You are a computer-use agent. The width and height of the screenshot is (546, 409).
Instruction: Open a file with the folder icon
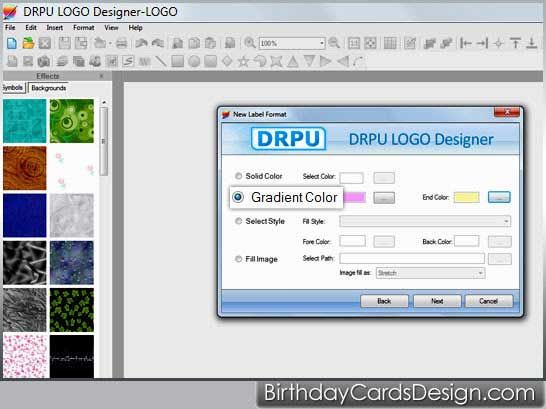pos(28,43)
